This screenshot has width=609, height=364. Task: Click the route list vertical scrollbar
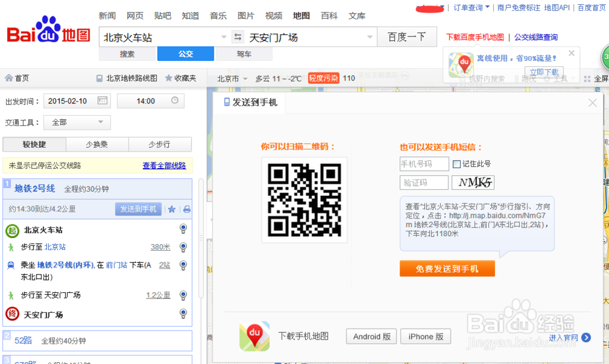click(201, 239)
